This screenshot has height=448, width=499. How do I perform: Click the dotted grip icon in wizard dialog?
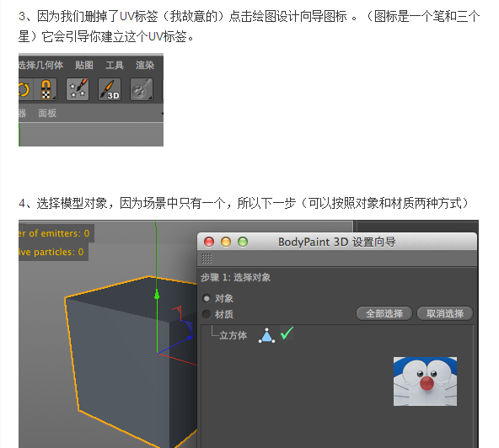coord(207,259)
